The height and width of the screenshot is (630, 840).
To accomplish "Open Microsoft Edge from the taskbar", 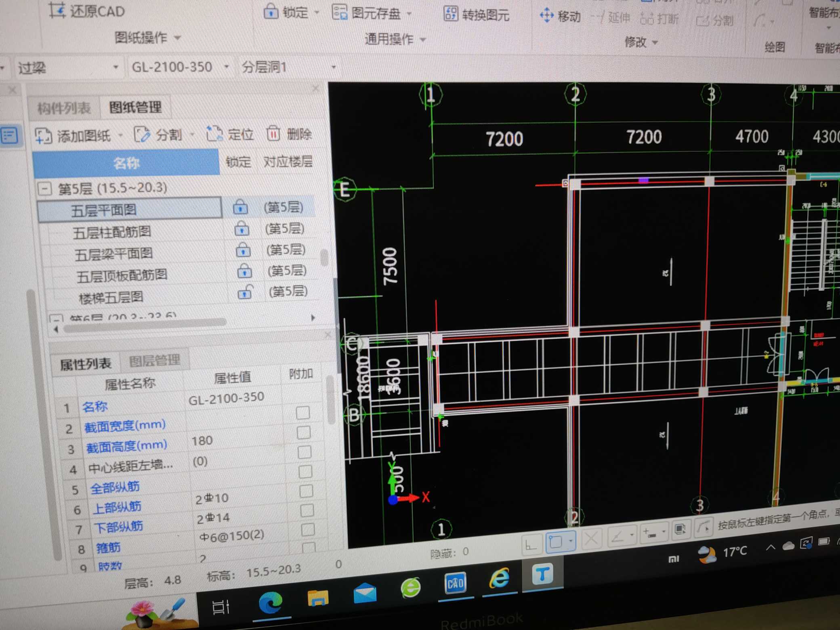I will tap(271, 603).
